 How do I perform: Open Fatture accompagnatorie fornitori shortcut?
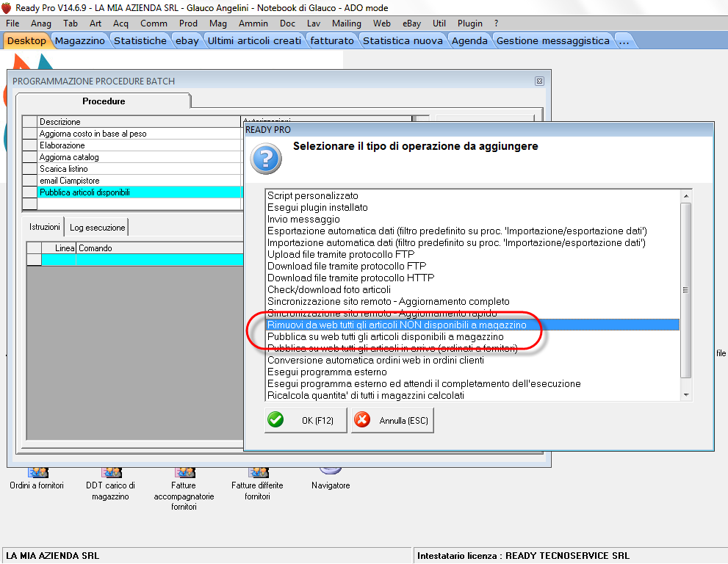[184, 490]
